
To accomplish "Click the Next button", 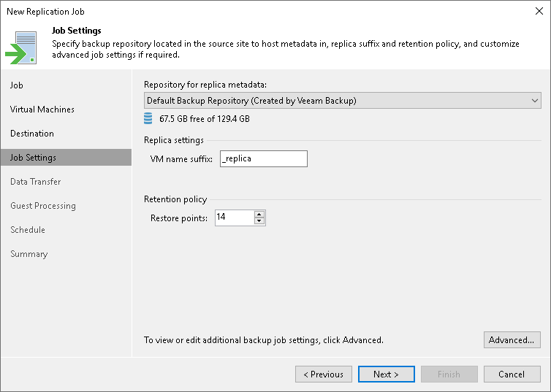I will (386, 374).
